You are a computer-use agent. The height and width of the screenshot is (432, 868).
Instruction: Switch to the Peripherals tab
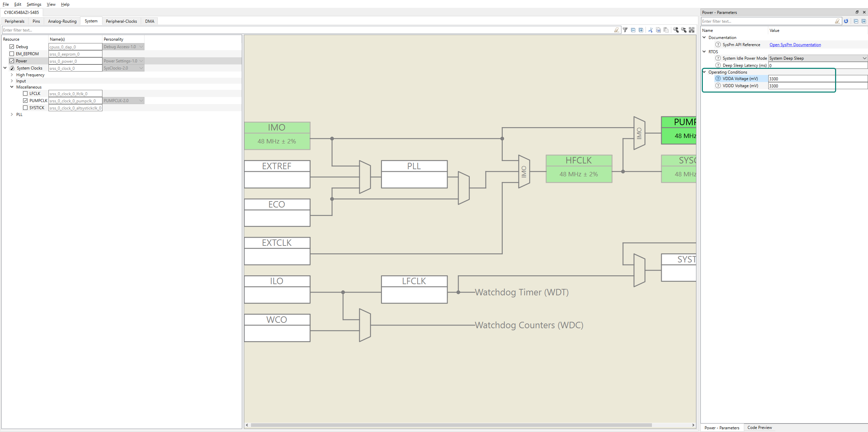(15, 21)
